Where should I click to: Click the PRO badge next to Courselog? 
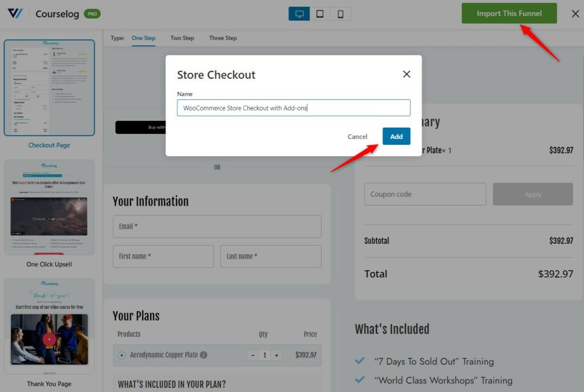point(92,14)
